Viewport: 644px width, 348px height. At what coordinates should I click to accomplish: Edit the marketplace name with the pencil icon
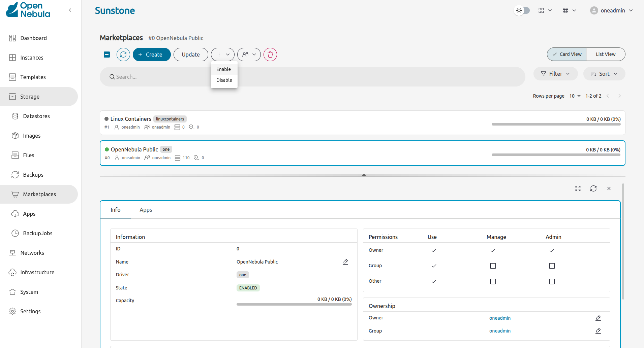[x=346, y=262]
